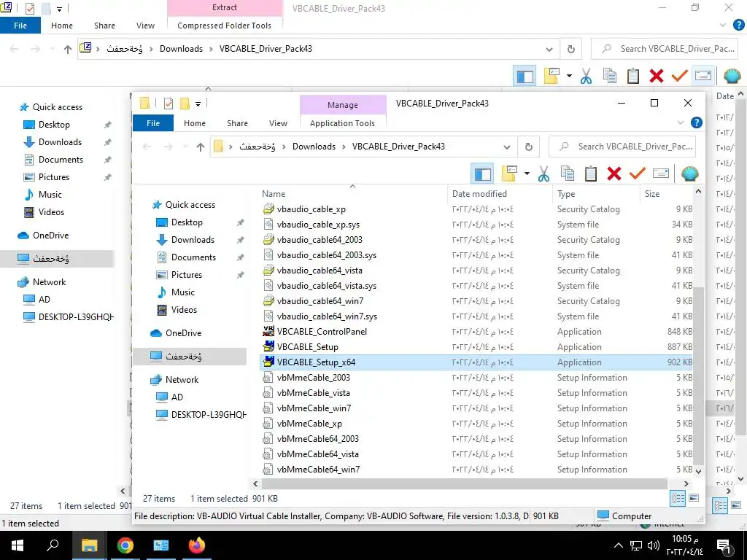Click Downloads breadcrumb in front window address bar
The width and height of the screenshot is (747, 560).
(314, 147)
